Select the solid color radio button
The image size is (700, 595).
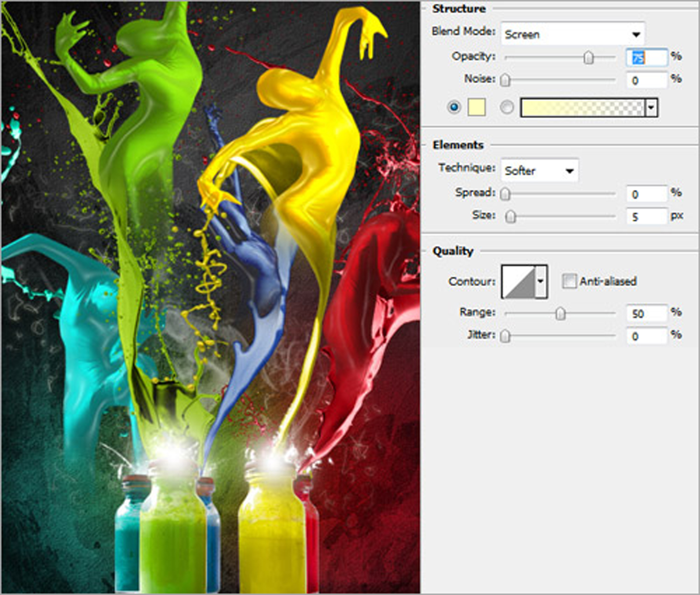[x=454, y=107]
